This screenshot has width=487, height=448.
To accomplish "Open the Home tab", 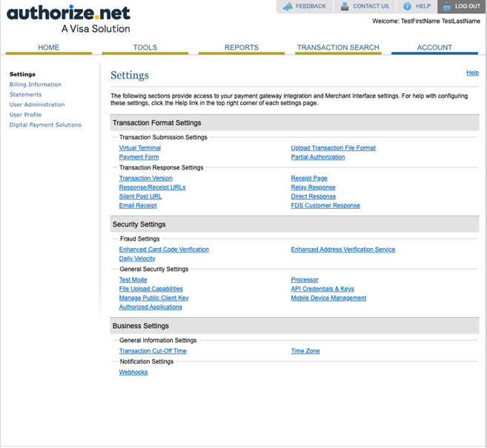I will click(48, 47).
